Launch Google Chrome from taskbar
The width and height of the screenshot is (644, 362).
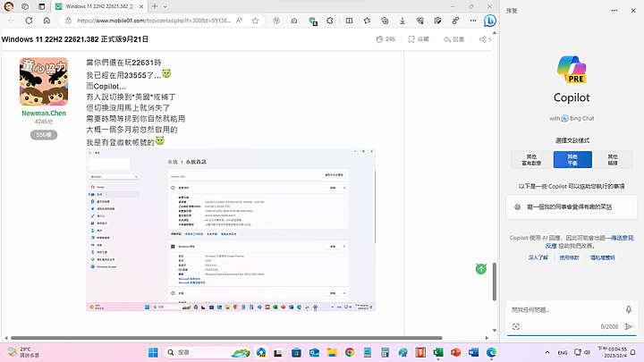350,352
